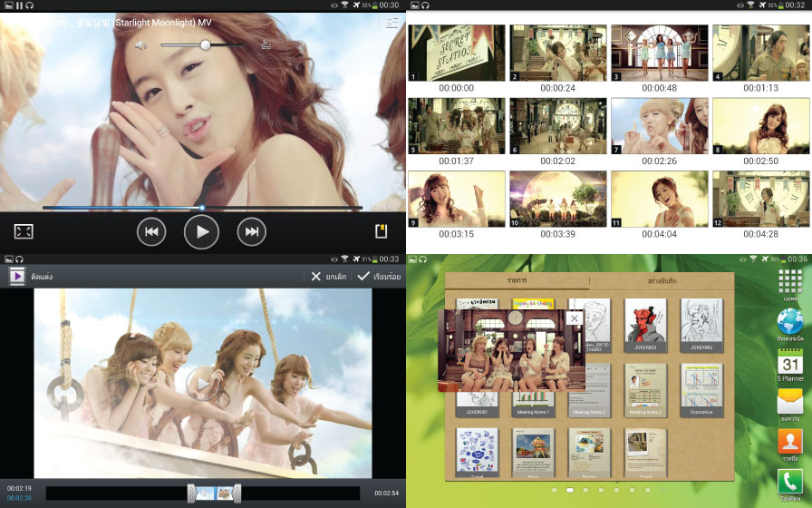Select the left trim handle on the timeline
This screenshot has width=812, height=508.
[191, 493]
